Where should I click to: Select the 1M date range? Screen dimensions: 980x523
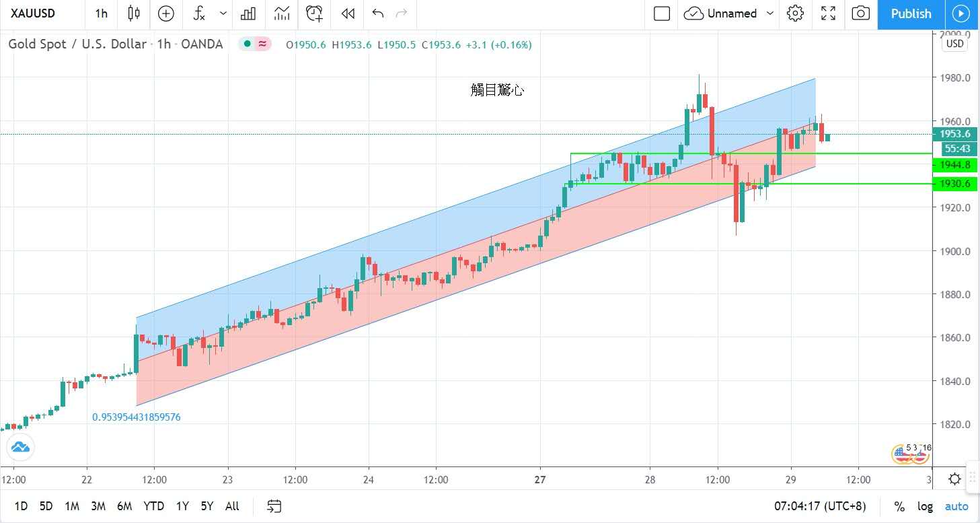(72, 506)
